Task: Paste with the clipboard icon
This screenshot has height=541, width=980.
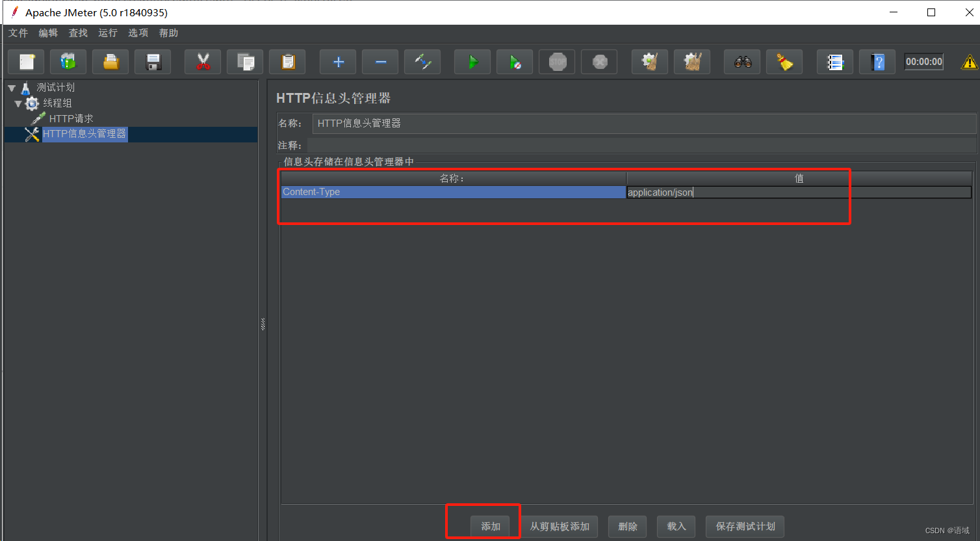Action: coord(287,62)
